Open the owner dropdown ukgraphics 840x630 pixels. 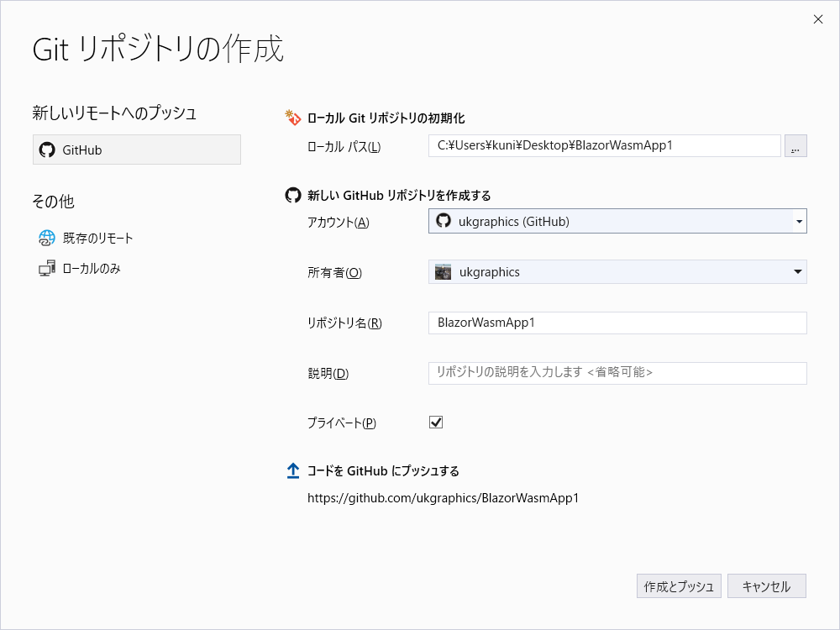point(617,271)
